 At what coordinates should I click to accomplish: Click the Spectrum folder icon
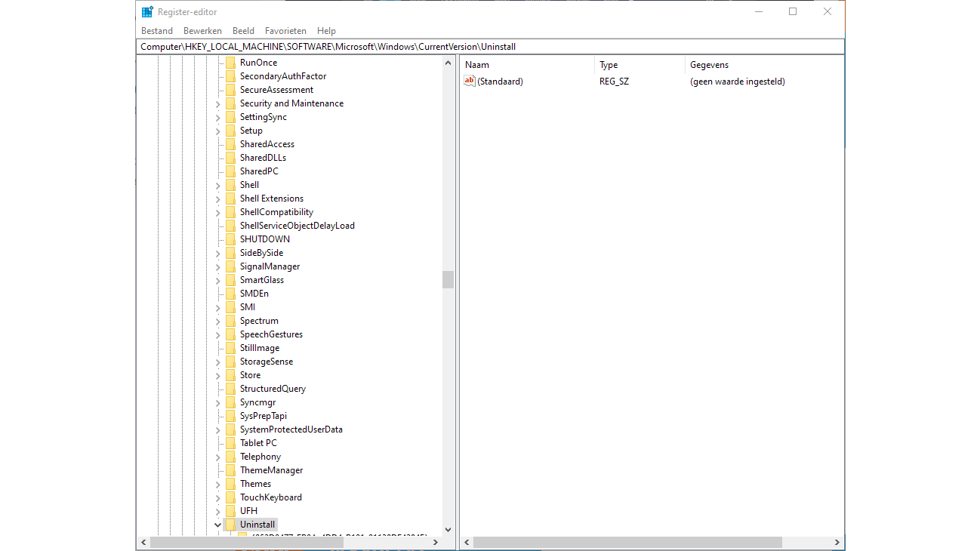click(x=231, y=321)
